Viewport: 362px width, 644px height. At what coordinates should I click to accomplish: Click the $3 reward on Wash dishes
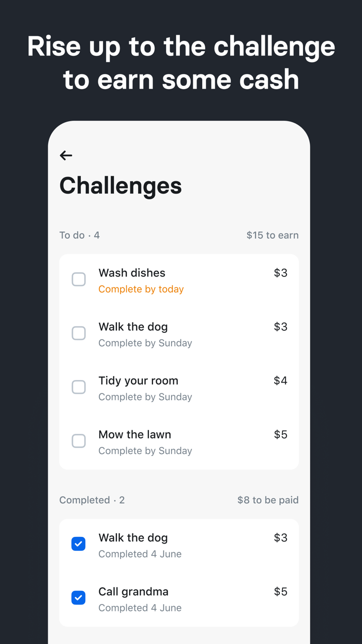pos(281,273)
